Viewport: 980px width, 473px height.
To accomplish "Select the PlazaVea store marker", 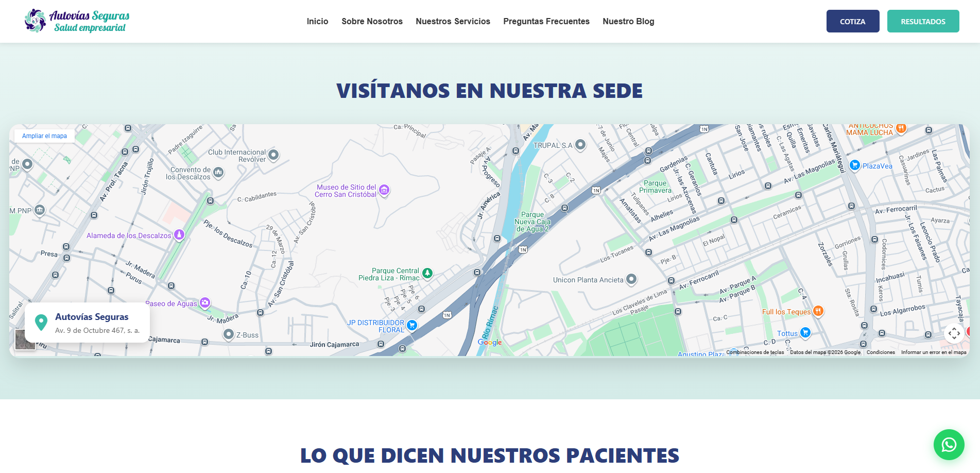I will [x=856, y=164].
